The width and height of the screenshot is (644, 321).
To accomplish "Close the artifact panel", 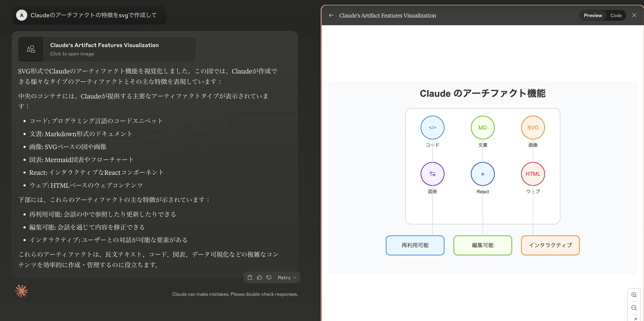I will (x=634, y=15).
